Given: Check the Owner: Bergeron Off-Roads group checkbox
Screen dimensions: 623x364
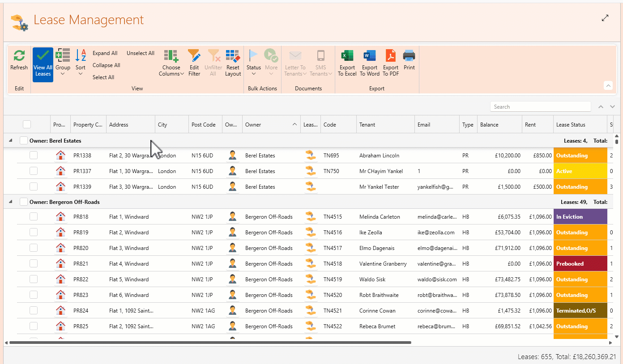Looking at the screenshot, I should click(24, 202).
